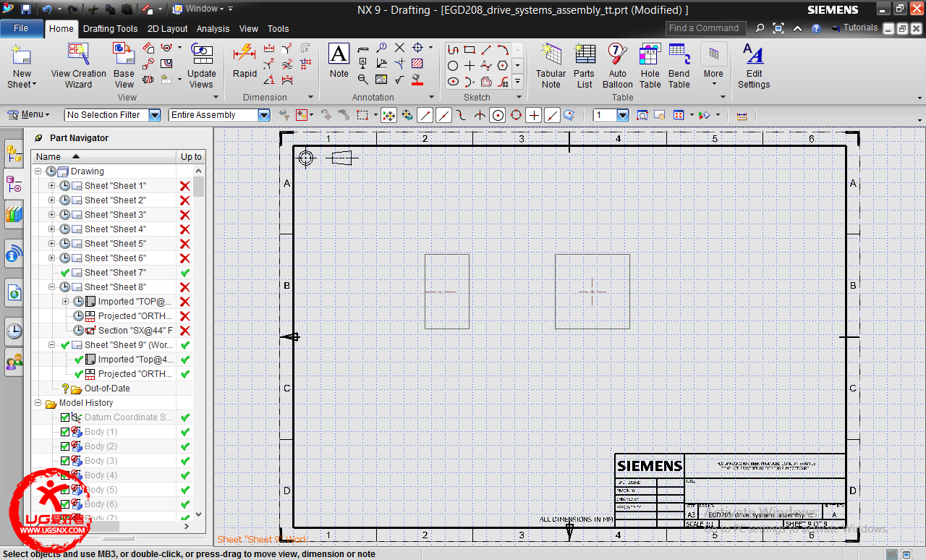
Task: Collapse Sheet "Sheet 8" node
Action: [51, 287]
